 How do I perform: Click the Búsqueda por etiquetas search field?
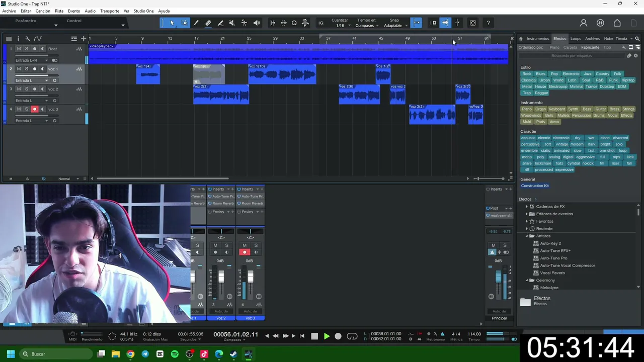click(571, 56)
